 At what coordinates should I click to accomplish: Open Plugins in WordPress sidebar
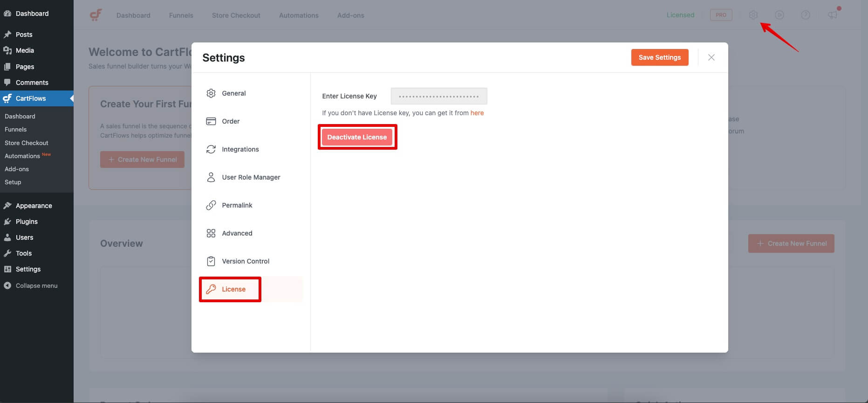point(27,222)
